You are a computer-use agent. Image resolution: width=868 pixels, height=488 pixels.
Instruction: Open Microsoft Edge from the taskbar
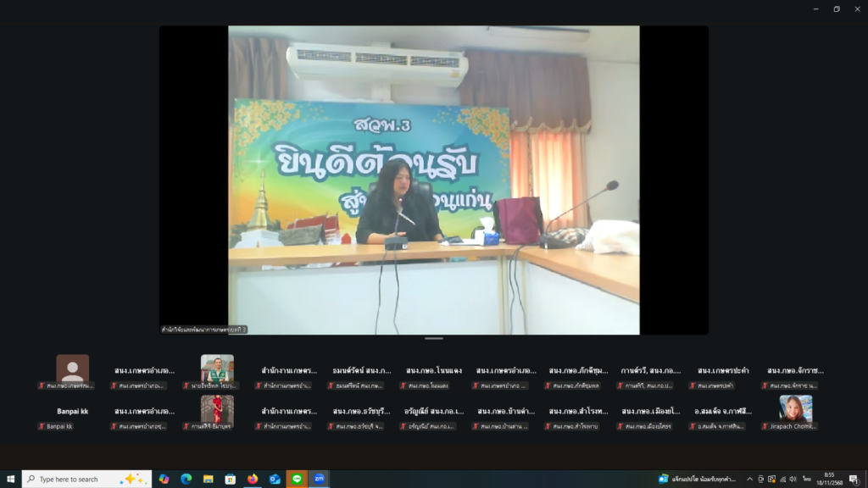click(x=186, y=479)
